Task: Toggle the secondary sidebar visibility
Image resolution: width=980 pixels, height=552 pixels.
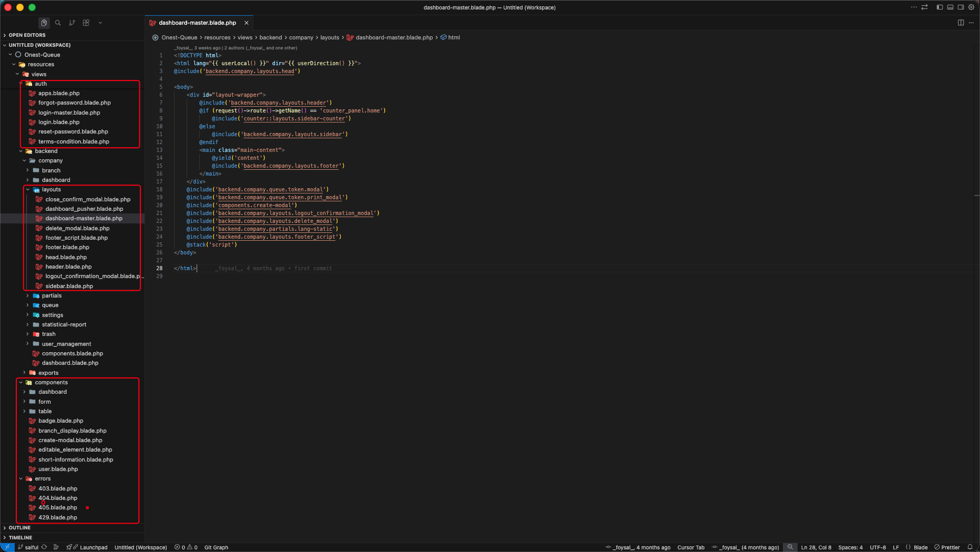Action: [961, 7]
